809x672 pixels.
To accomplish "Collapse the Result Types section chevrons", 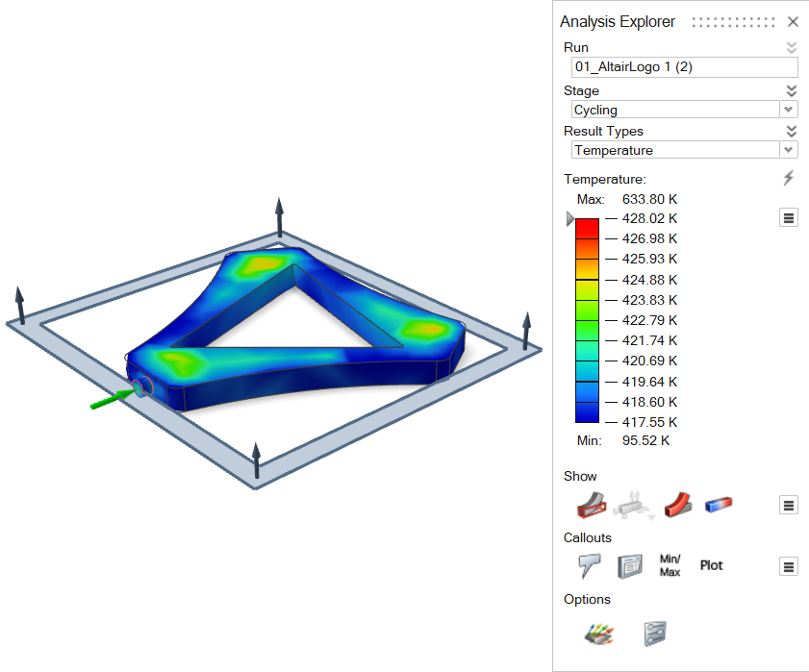I will [791, 131].
